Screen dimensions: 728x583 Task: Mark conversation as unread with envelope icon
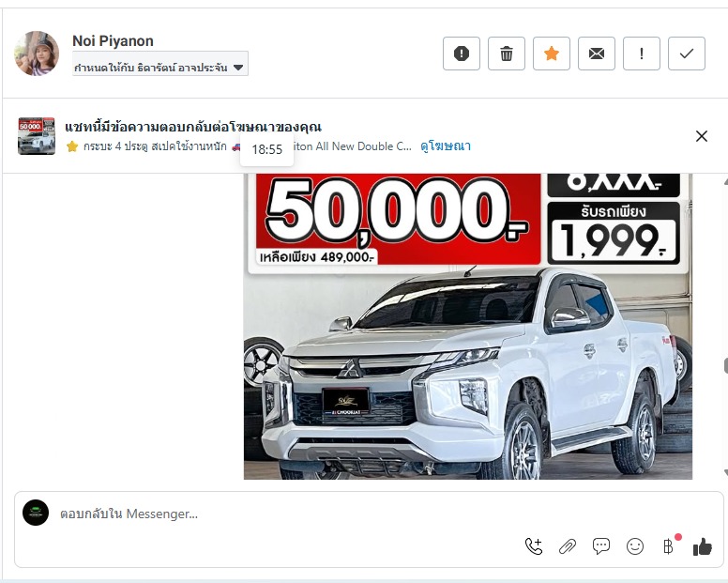[x=596, y=54]
